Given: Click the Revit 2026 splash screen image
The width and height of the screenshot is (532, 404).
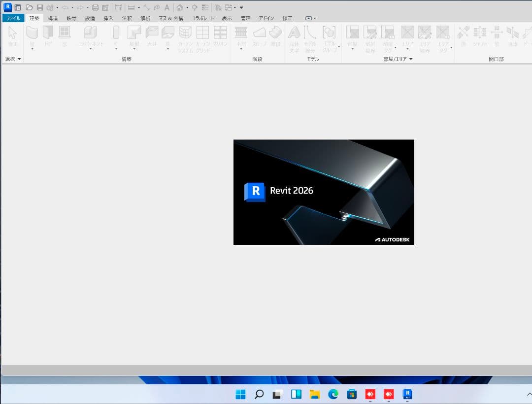Looking at the screenshot, I should point(324,192).
